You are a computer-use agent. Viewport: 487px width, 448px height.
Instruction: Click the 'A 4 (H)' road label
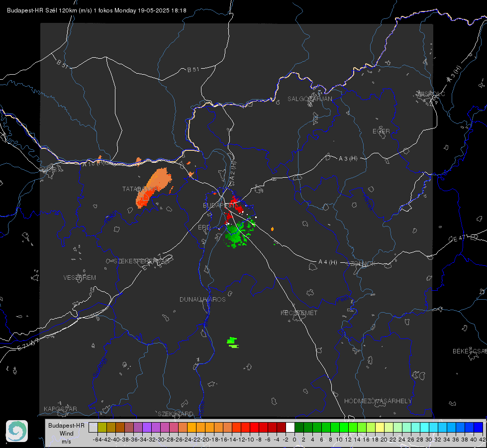pos(328,262)
